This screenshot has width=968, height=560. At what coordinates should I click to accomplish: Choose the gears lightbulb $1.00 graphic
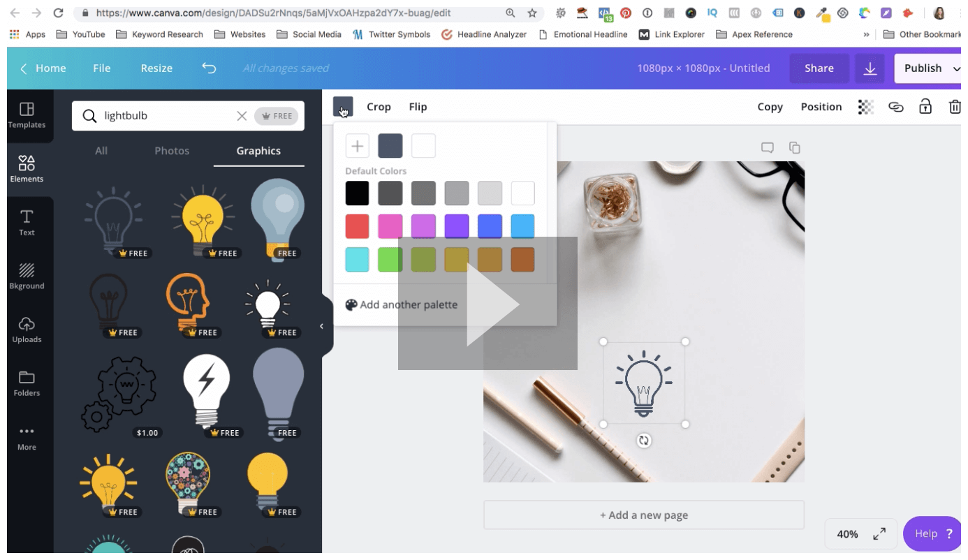119,393
